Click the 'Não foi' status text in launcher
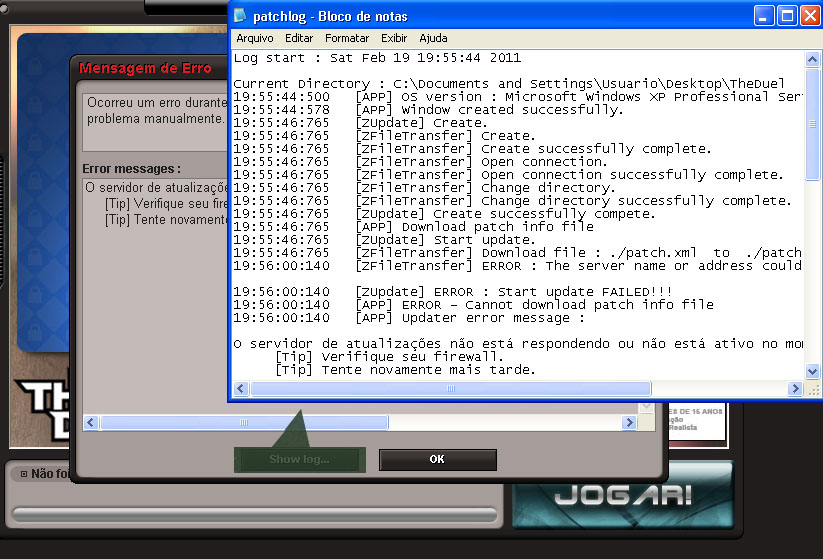Image resolution: width=823 pixels, height=559 pixels. 50,474
